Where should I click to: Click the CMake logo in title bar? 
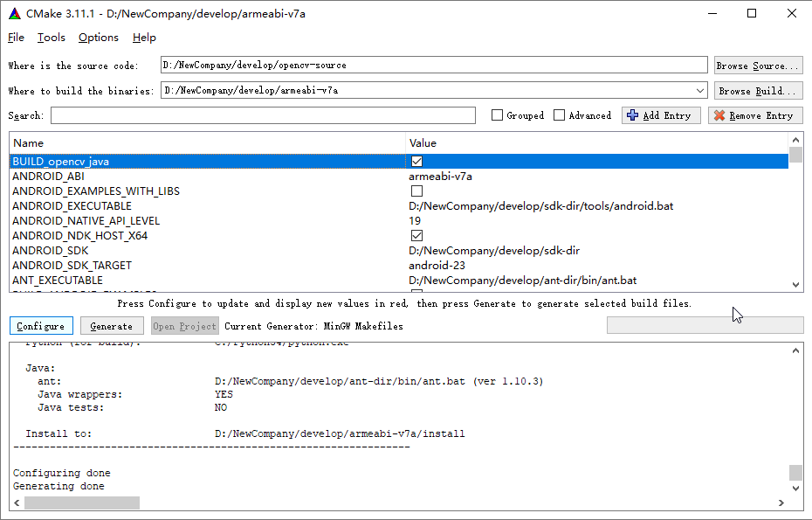[15, 13]
